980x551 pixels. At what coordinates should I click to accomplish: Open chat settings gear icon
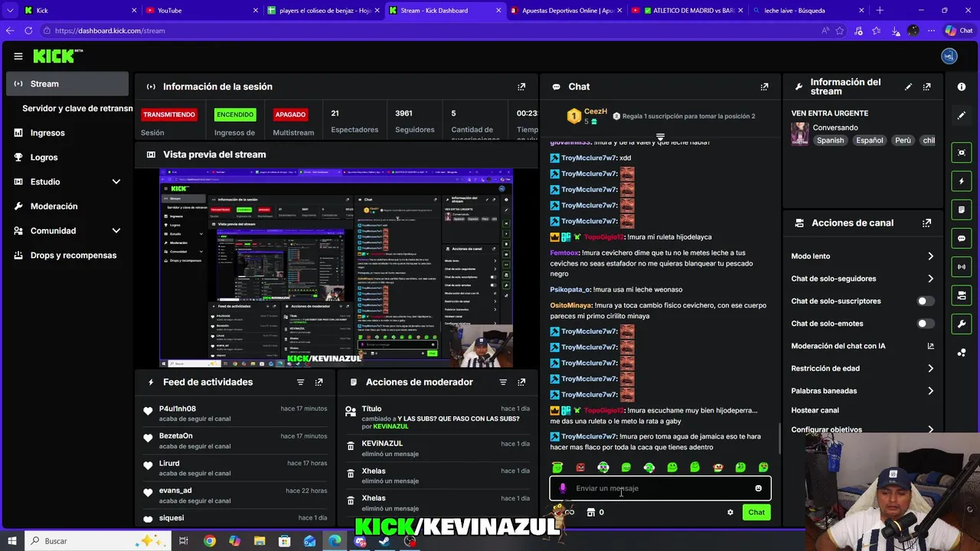click(730, 513)
